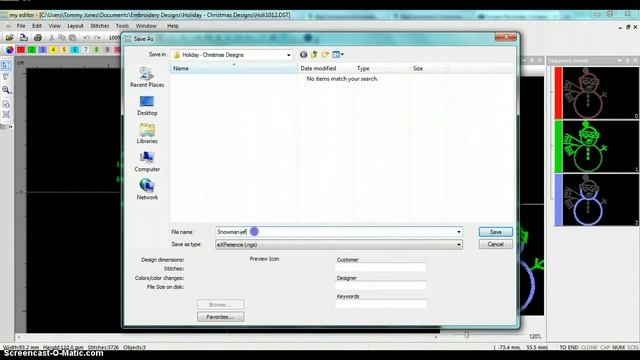
Task: Click the zoom slider handle near 120%
Action: pyautogui.click(x=467, y=335)
